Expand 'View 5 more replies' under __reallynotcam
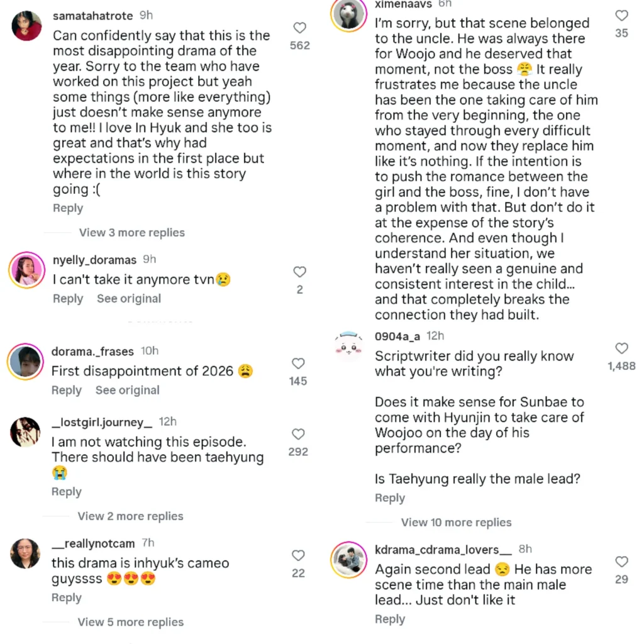This screenshot has width=644, height=644. (130, 622)
